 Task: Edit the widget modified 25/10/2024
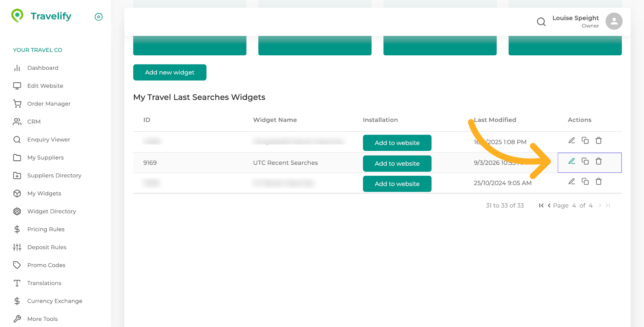(572, 182)
